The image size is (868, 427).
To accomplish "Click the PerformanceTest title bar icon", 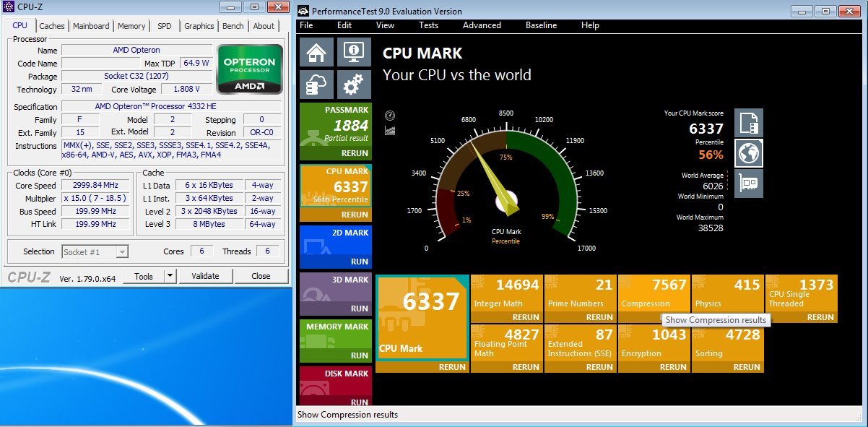I will [x=304, y=12].
